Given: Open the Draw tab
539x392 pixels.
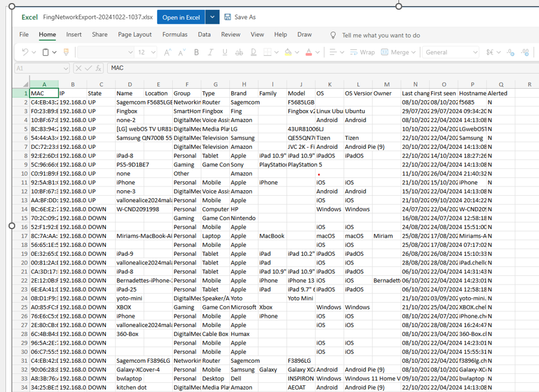Looking at the screenshot, I should (x=305, y=35).
